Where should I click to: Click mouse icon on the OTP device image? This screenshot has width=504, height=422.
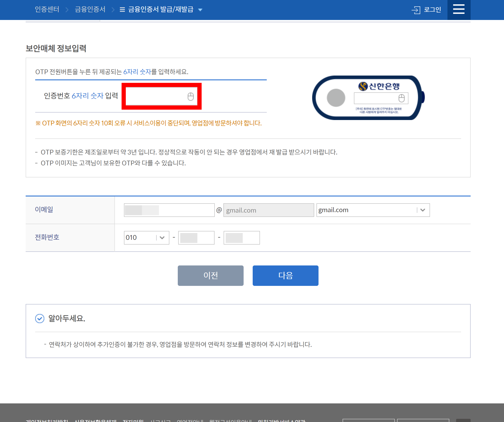click(401, 98)
